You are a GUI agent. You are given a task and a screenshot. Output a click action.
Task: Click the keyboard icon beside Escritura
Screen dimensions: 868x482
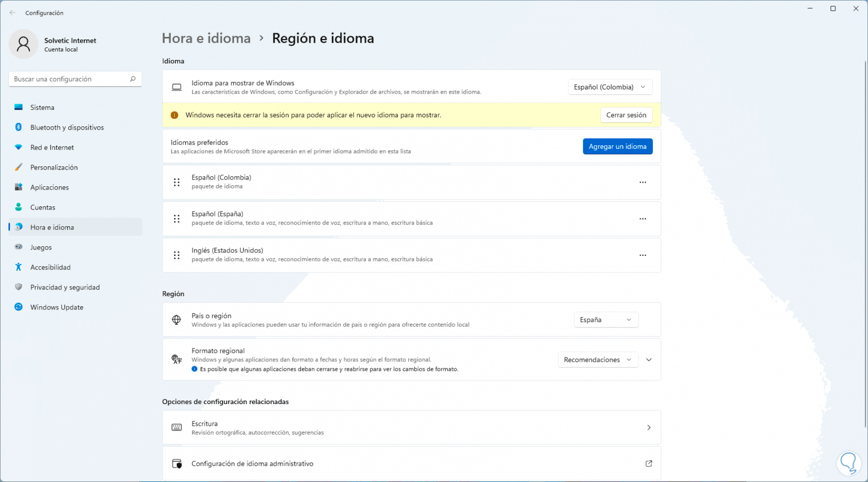(177, 427)
